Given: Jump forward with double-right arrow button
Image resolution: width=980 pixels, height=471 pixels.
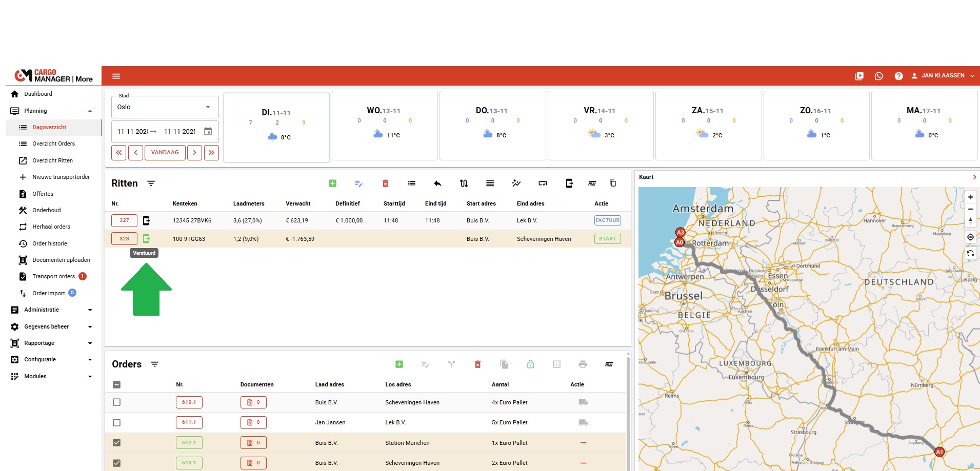Looking at the screenshot, I should click(211, 153).
